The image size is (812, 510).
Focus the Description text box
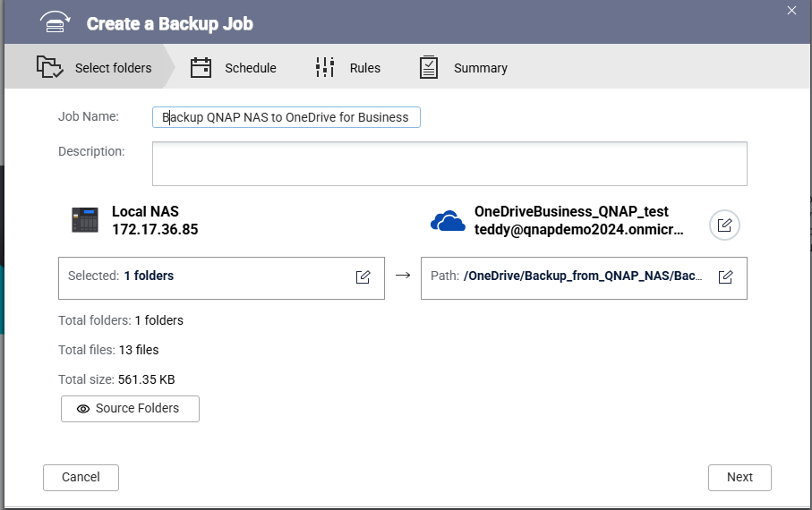(x=449, y=164)
